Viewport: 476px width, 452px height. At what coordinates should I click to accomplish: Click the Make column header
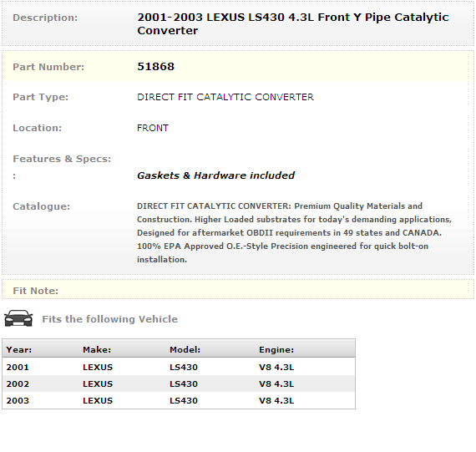(97, 349)
